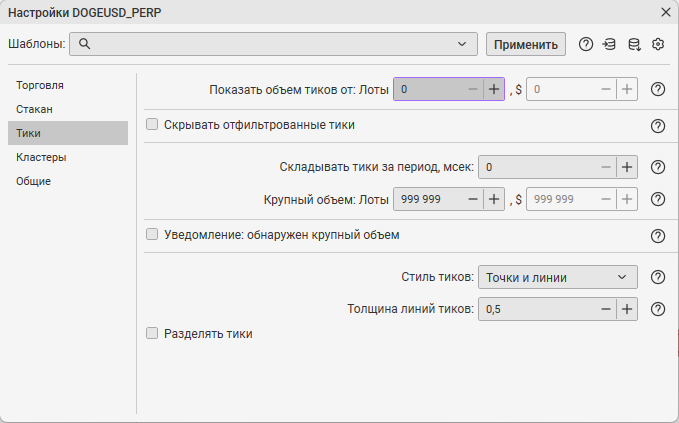
Task: Enable Скрывать отфильтрованные тики checkbox
Action: point(152,125)
